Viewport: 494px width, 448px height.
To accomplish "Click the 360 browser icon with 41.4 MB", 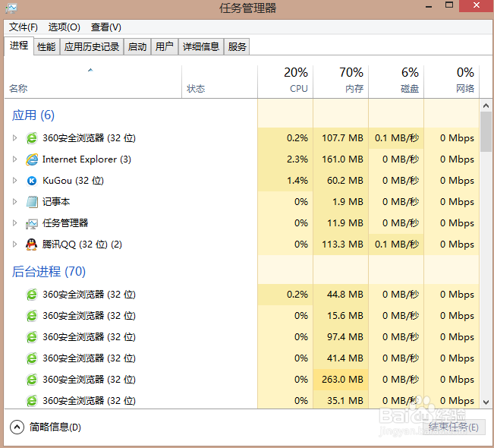I will point(32,358).
